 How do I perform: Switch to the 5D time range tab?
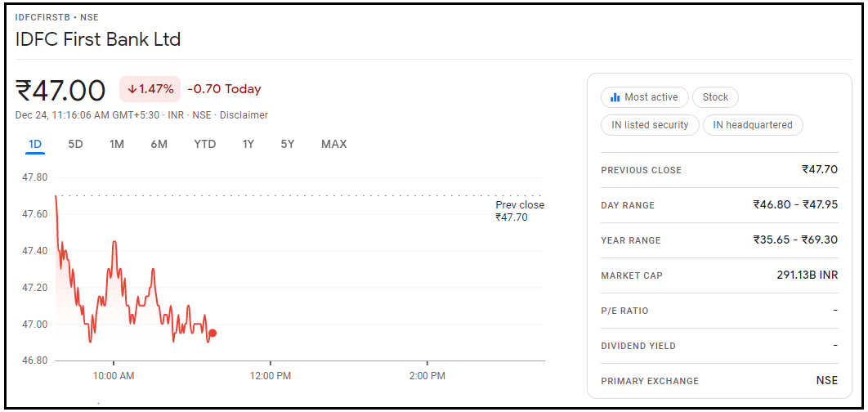[75, 144]
